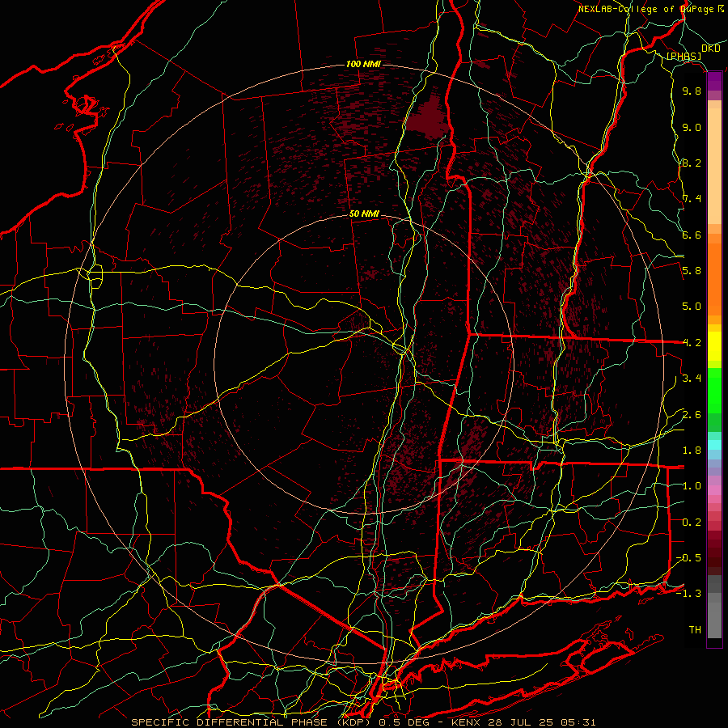Click the 8.2 legend value
The width and height of the screenshot is (728, 728).
pyautogui.click(x=692, y=163)
